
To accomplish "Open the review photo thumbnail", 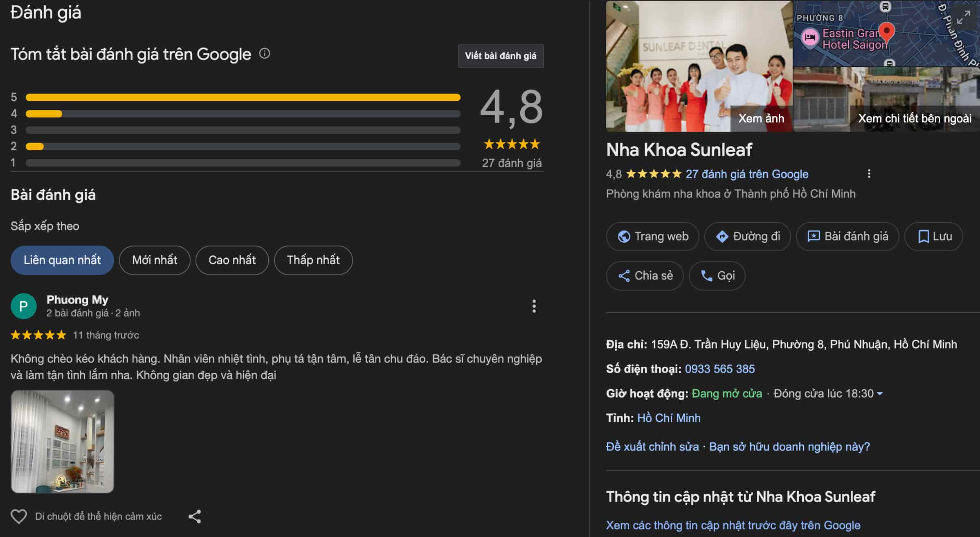I will (x=63, y=441).
